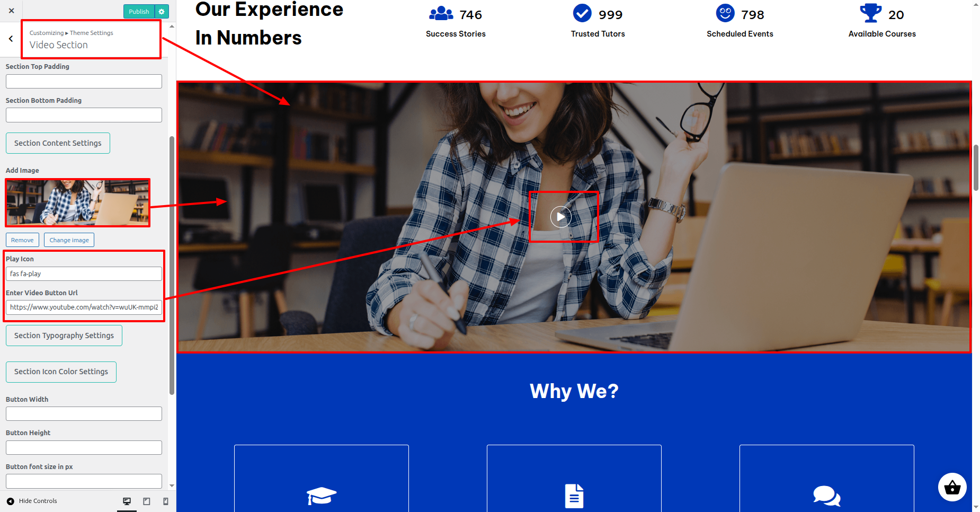Select the Add Image thumbnail preview
Viewport: 980px width, 512px height.
coord(78,202)
